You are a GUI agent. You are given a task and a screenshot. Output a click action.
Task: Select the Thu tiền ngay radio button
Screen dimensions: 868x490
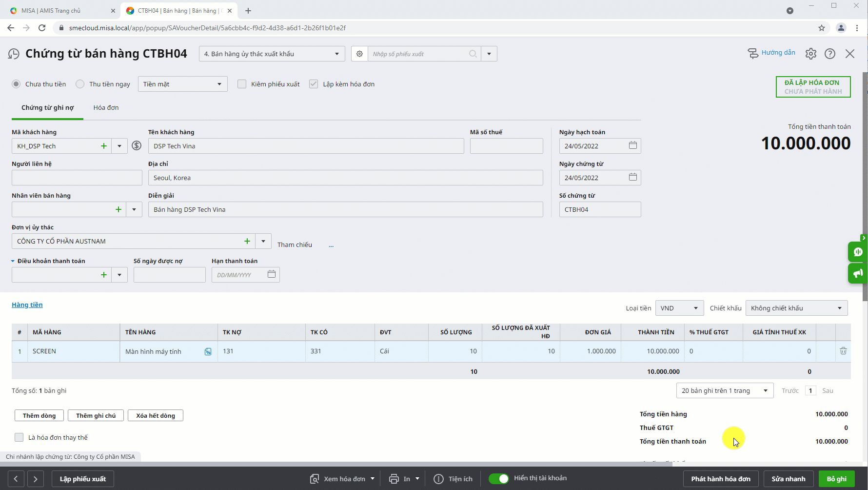pos(80,84)
